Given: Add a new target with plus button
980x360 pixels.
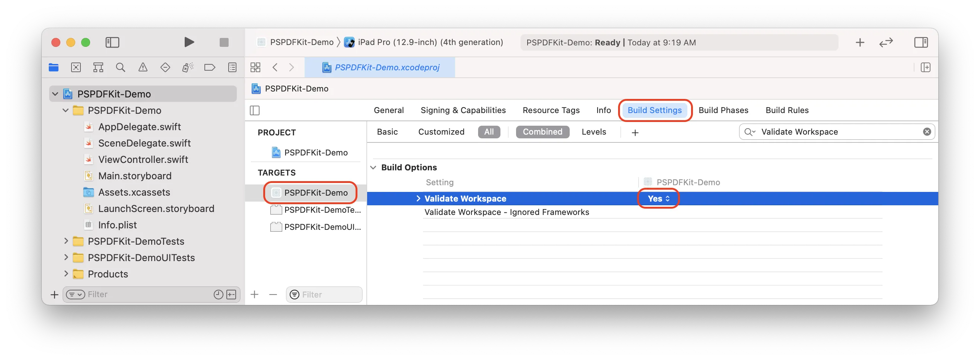Looking at the screenshot, I should point(255,295).
